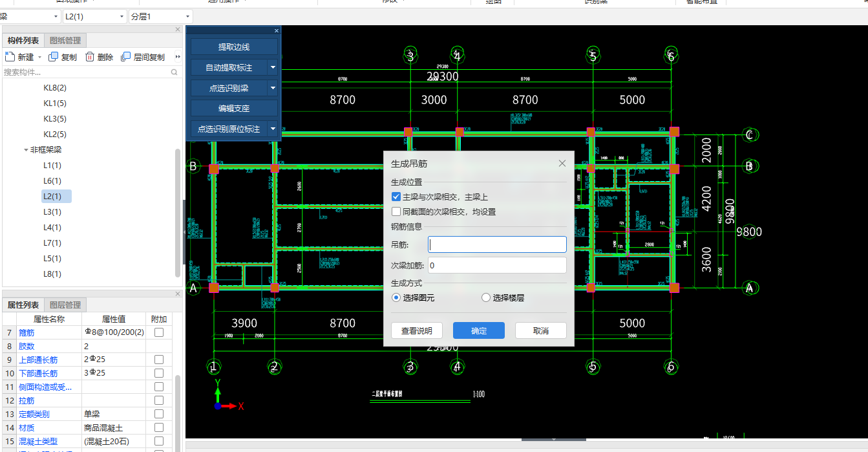
Task: Select L1(1) in the component list
Action: tap(52, 165)
